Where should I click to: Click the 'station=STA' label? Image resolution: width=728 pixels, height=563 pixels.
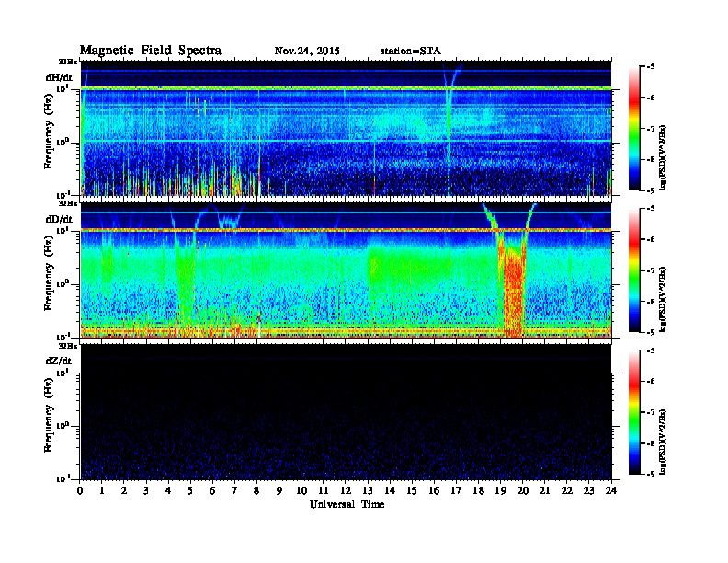(411, 51)
